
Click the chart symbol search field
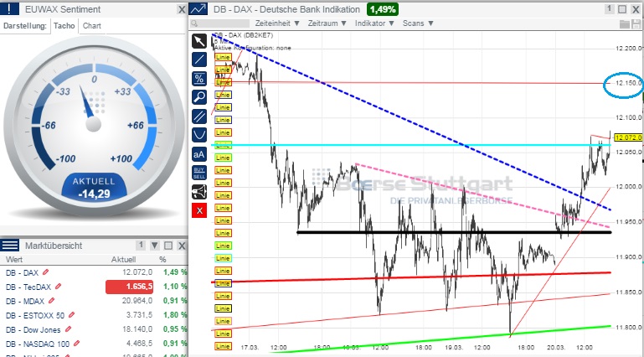219,23
